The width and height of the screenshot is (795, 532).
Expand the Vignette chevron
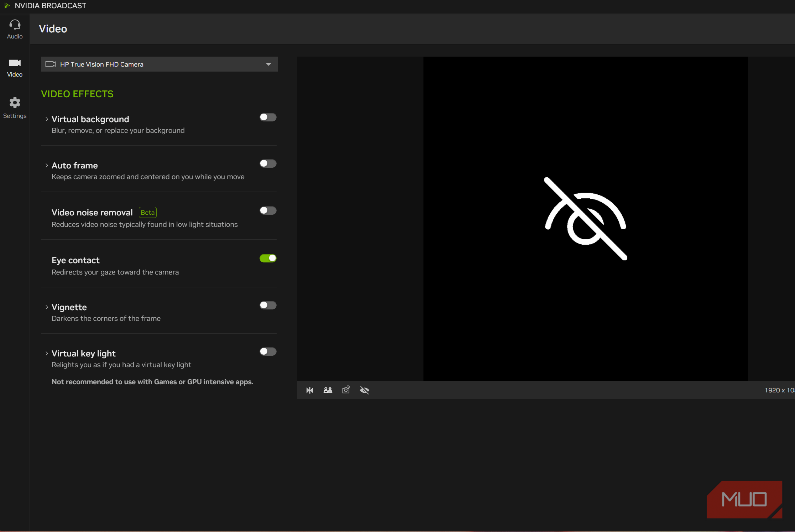pyautogui.click(x=47, y=307)
